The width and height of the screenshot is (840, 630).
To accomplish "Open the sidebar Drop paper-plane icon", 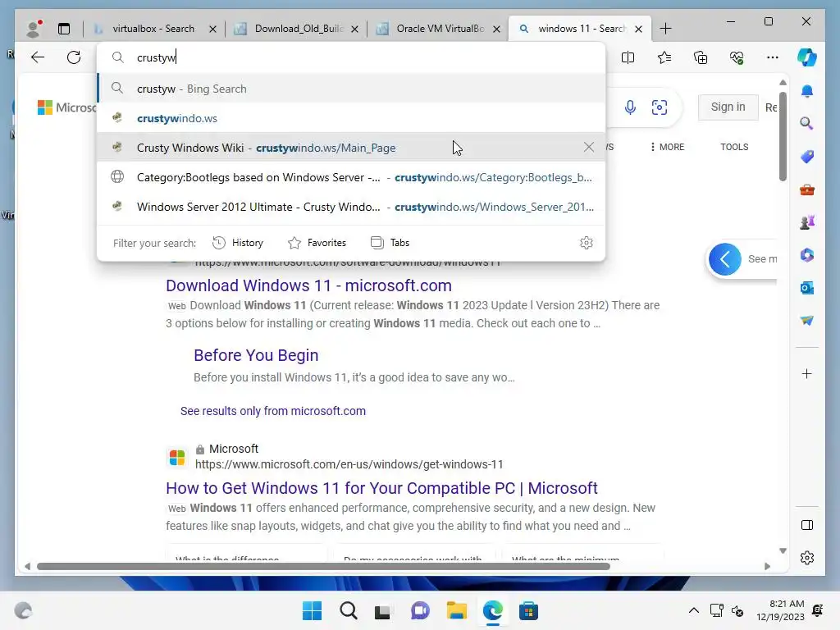I will pyautogui.click(x=807, y=321).
